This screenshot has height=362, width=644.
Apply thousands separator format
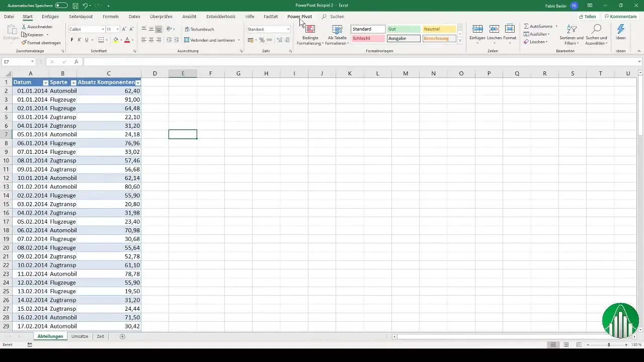point(269,40)
